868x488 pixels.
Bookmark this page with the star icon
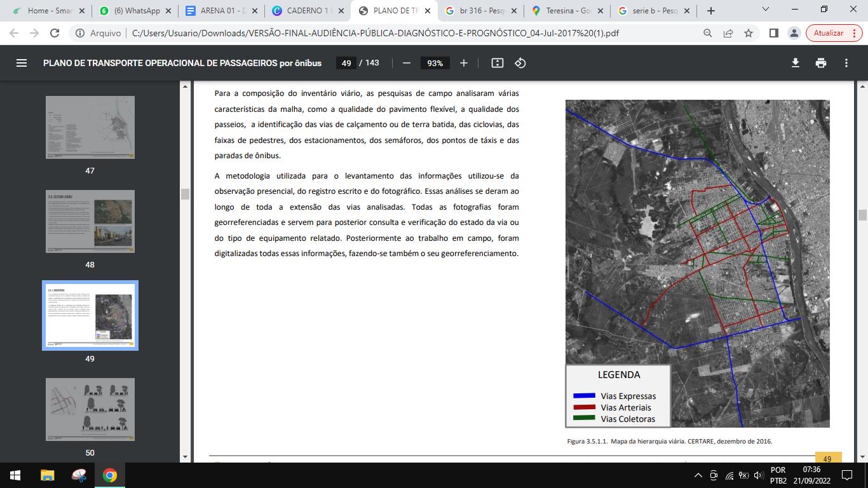pyautogui.click(x=749, y=33)
